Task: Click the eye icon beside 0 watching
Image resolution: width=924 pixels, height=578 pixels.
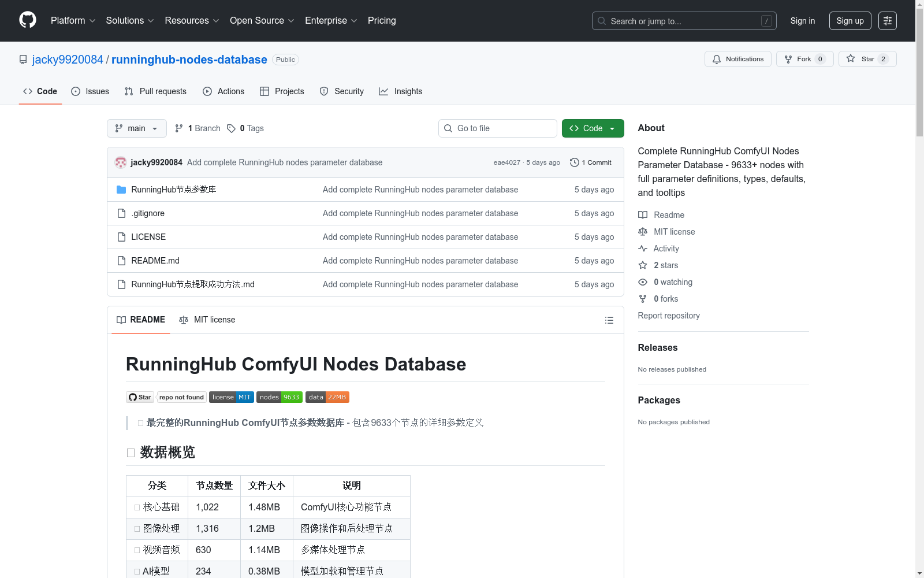Action: 643,282
